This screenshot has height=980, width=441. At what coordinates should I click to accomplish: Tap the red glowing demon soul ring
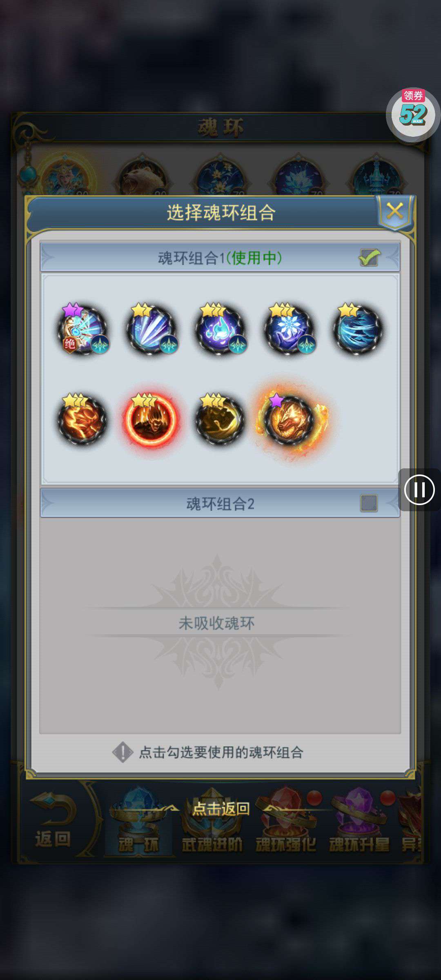[151, 419]
